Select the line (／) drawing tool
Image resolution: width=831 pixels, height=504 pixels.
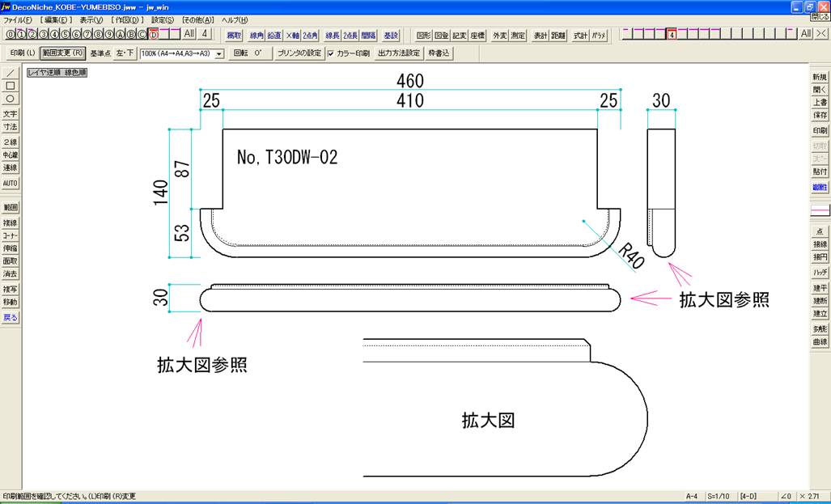click(x=10, y=73)
